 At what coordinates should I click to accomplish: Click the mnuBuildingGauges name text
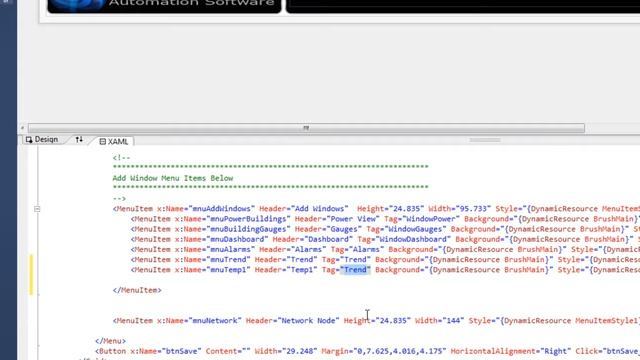click(249, 229)
